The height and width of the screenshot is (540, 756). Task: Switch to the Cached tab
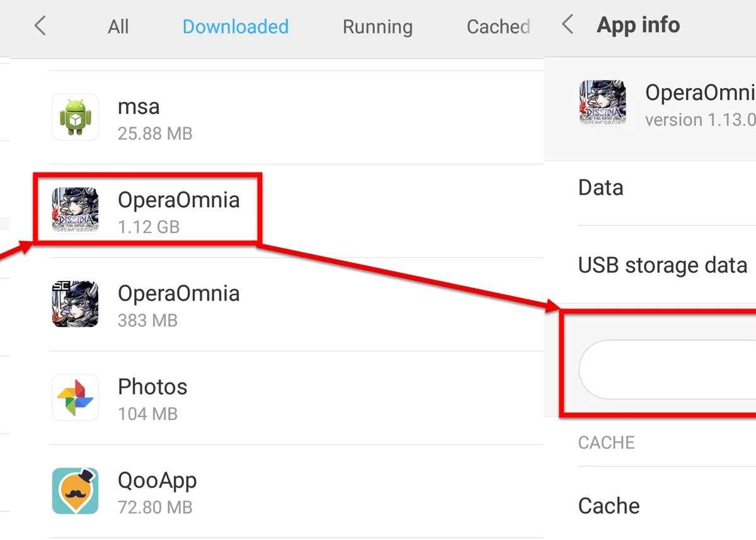pyautogui.click(x=498, y=26)
